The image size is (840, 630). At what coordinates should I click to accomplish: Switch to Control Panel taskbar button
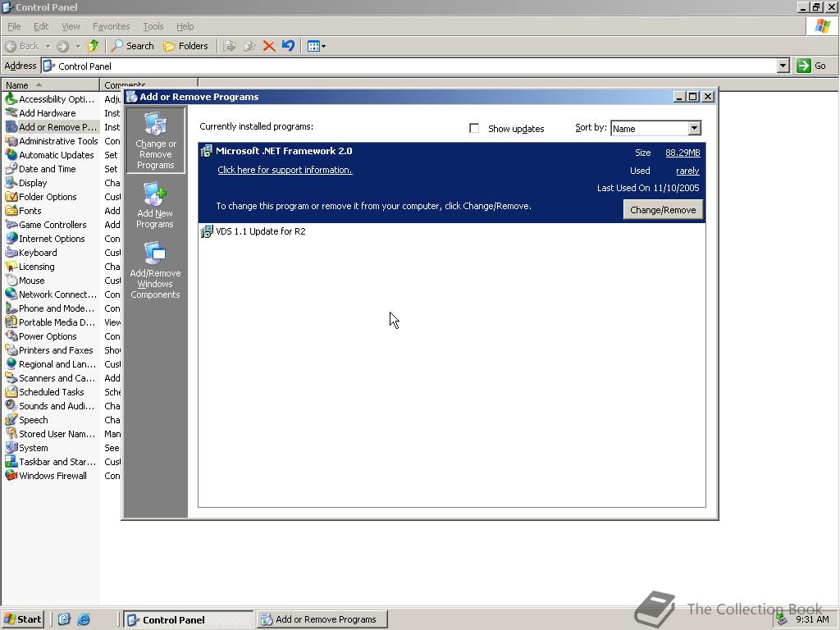coord(188,619)
